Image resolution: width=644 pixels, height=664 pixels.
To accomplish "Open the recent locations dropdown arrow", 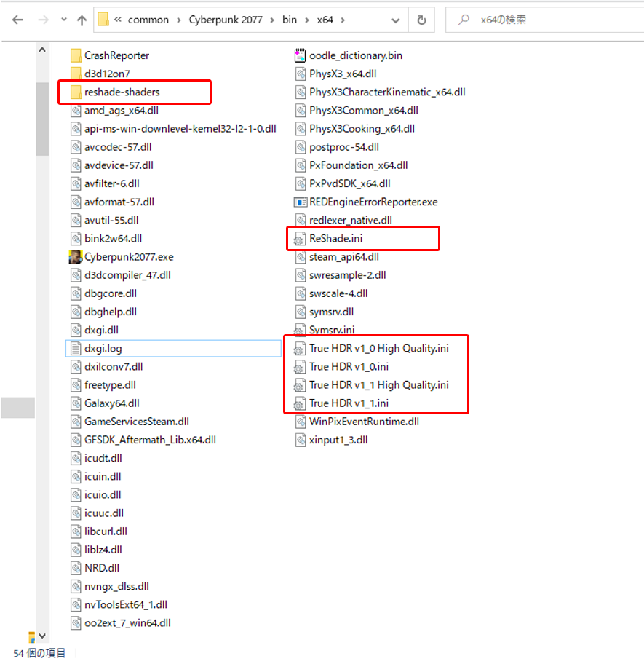I will (x=64, y=20).
